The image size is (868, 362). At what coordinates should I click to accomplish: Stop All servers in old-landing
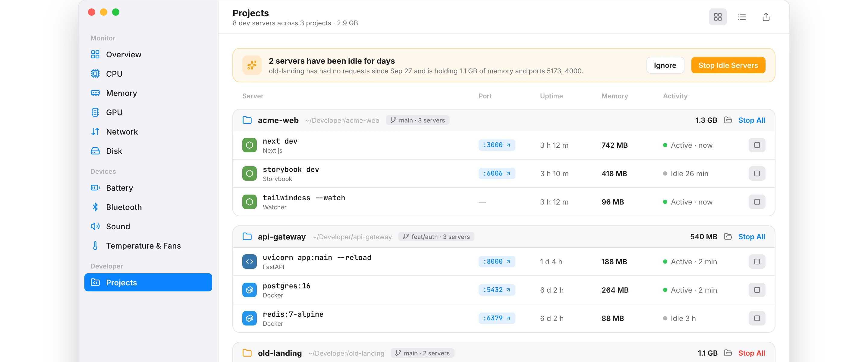click(x=751, y=353)
